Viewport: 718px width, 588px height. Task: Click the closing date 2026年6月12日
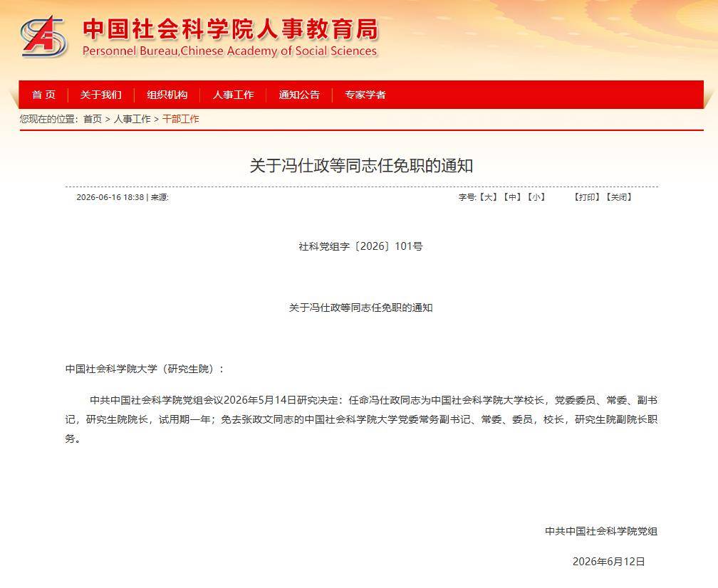[x=608, y=562]
